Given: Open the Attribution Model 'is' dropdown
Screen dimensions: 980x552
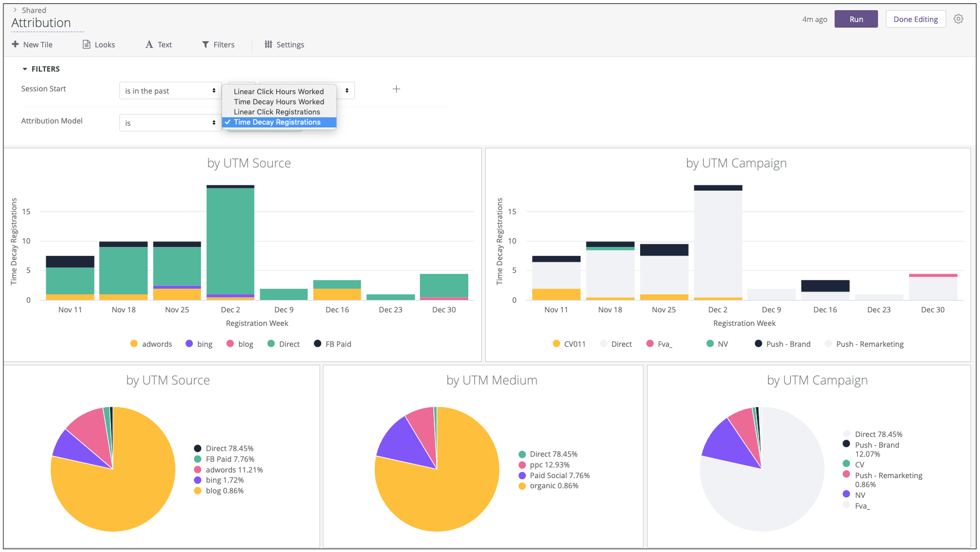Looking at the screenshot, I should pyautogui.click(x=170, y=123).
